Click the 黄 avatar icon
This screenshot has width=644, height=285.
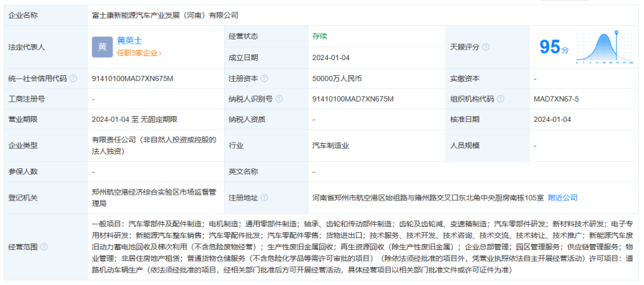tap(102, 47)
